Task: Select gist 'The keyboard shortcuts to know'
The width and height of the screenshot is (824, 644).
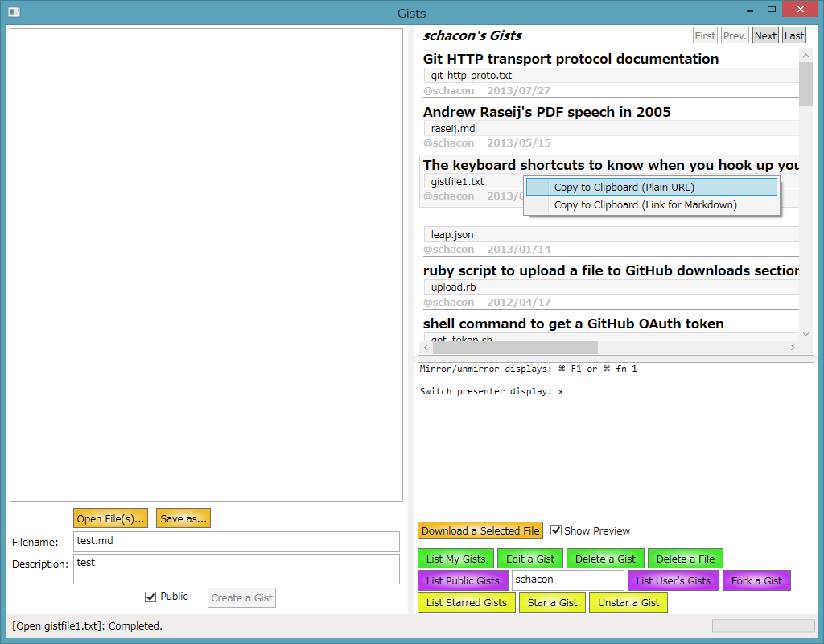Action: click(x=611, y=165)
